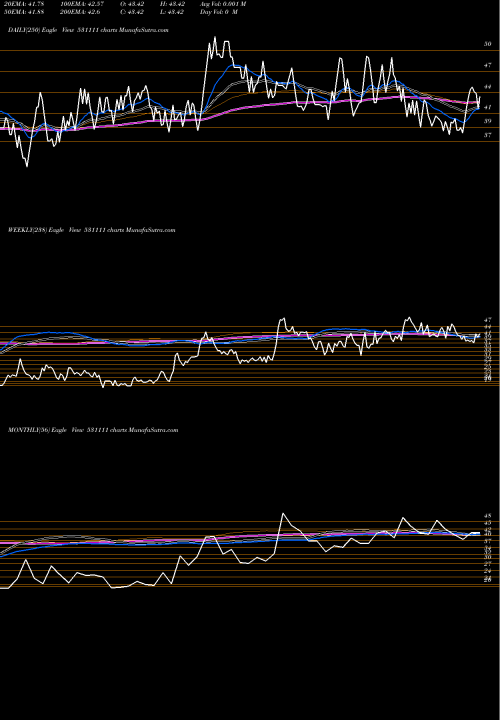Viewport: 500px width, 720px height.
Task: Click the MONTHLY(36) Eagle View chart title
Action: (93, 430)
